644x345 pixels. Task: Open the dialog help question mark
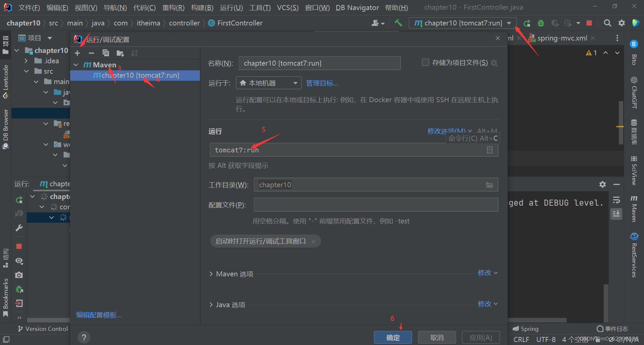[x=84, y=337]
